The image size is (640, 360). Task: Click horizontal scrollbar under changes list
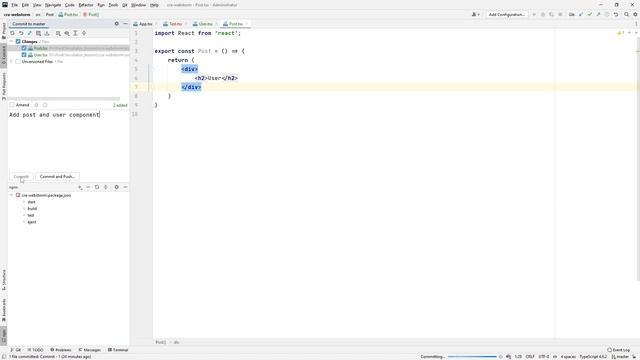coord(64,99)
